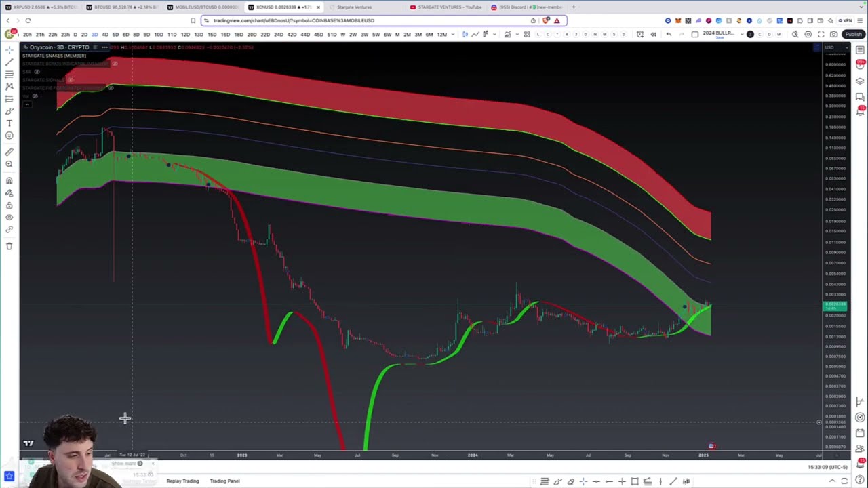
Task: Click the US flag event marker on time axis
Action: click(x=712, y=446)
